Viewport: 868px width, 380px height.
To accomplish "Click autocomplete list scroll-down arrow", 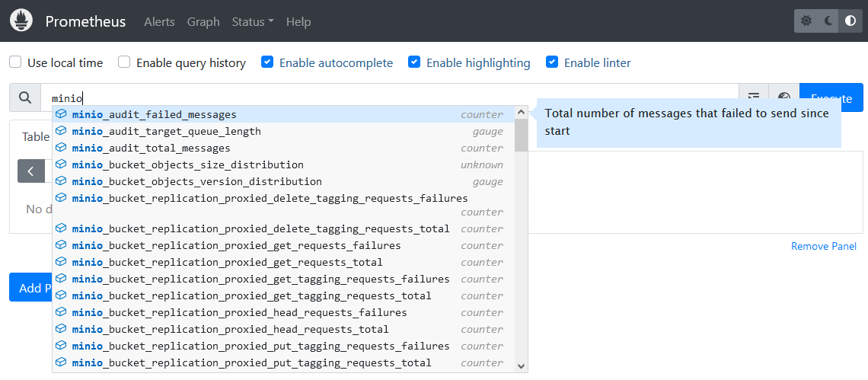I will pos(521,366).
